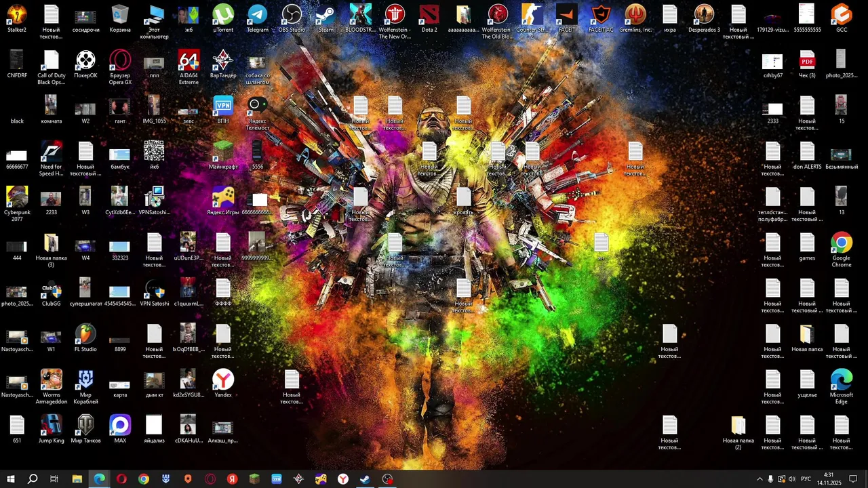Screen dimensions: 868x488
Task: Launch Яндекс Телемост from the desktop
Action: pyautogui.click(x=257, y=113)
